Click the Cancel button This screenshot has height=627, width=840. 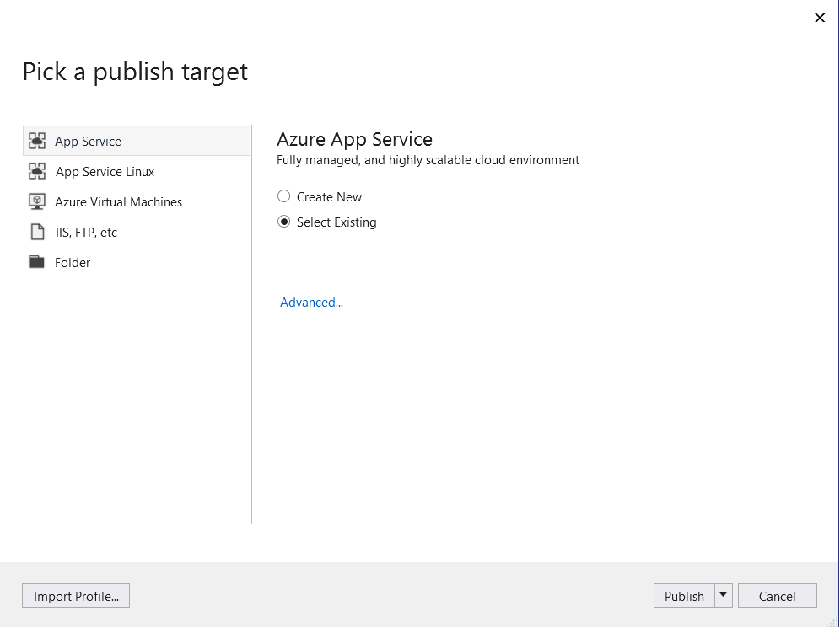pos(778,596)
